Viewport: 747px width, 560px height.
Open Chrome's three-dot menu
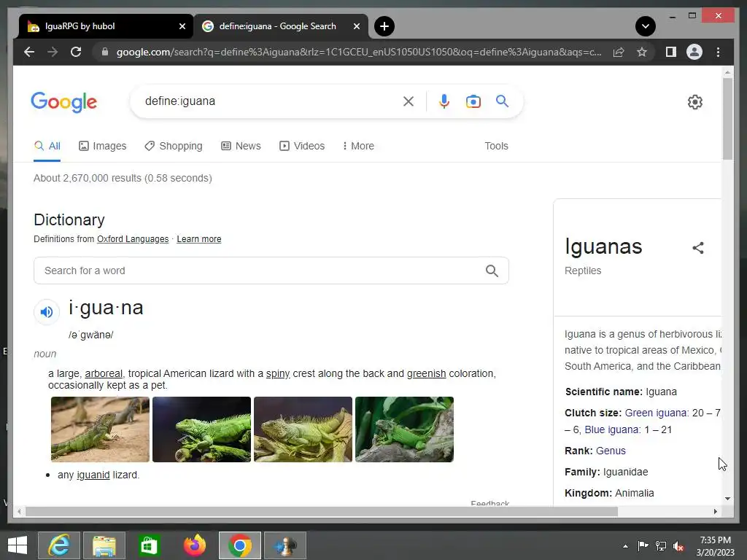(718, 52)
